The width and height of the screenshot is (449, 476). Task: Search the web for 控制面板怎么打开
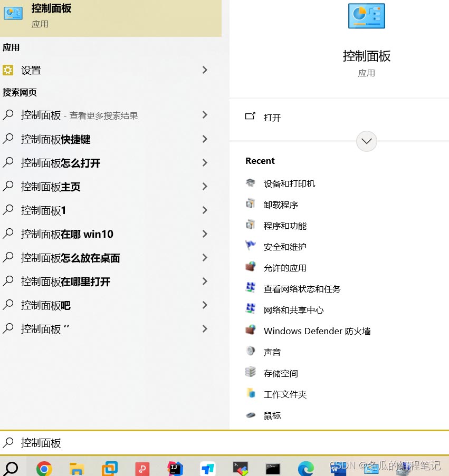(x=61, y=163)
